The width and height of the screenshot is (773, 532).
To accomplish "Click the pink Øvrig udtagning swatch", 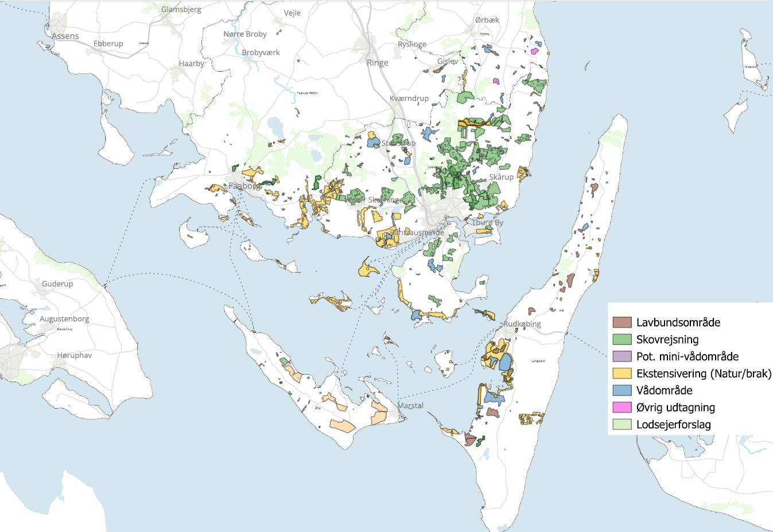I will coord(622,407).
